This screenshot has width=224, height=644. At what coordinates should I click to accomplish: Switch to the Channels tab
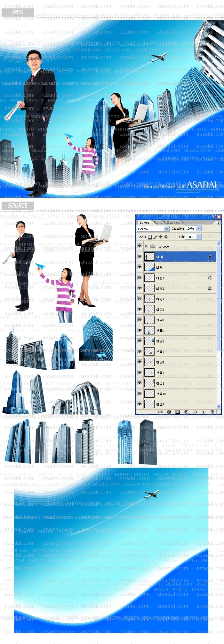(x=173, y=222)
